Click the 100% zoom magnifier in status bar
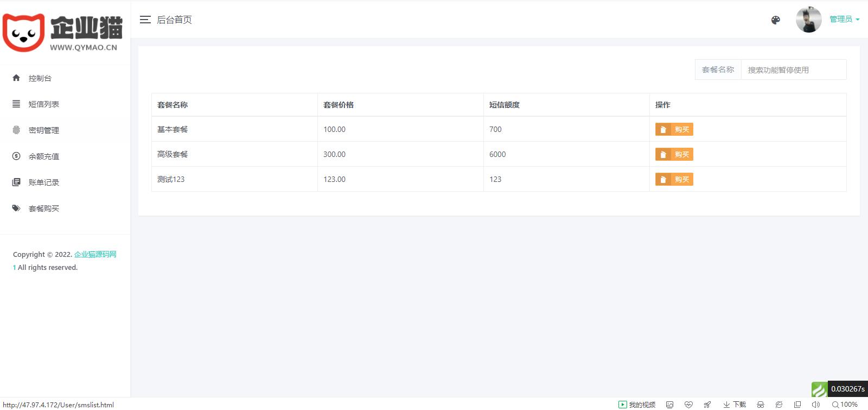This screenshot has height=410, width=868. [x=845, y=405]
